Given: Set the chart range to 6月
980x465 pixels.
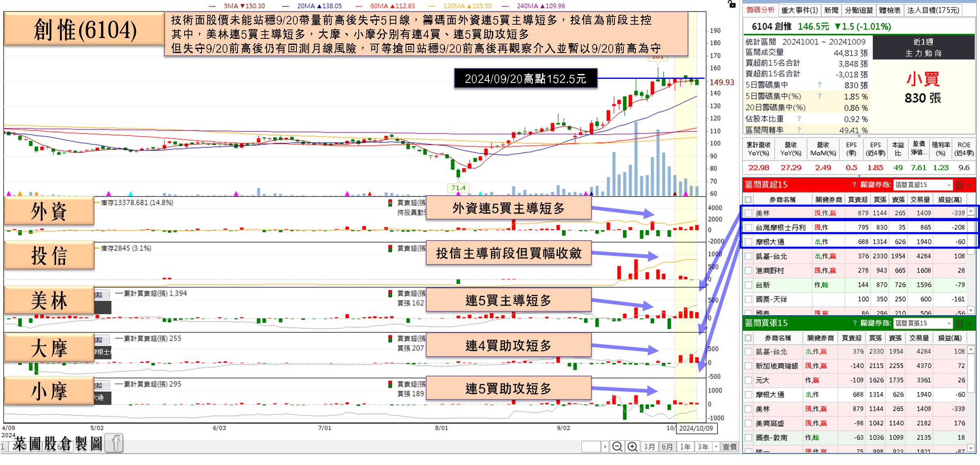Looking at the screenshot, I should (667, 447).
